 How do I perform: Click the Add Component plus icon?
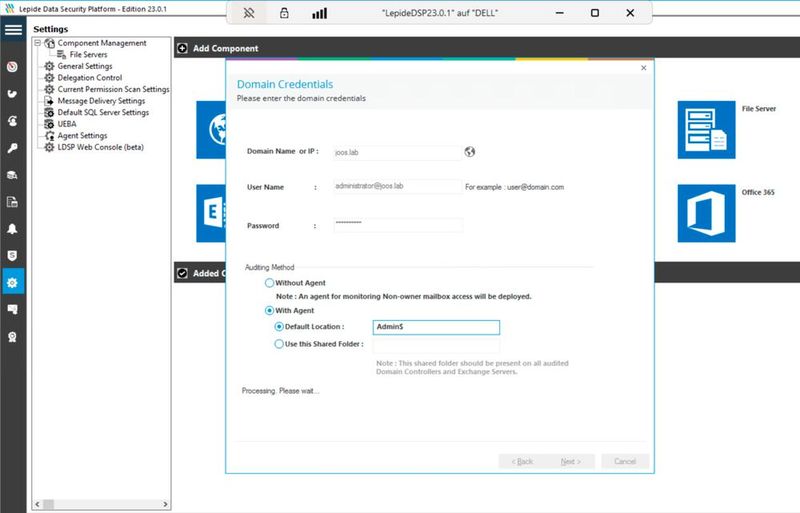pos(182,48)
